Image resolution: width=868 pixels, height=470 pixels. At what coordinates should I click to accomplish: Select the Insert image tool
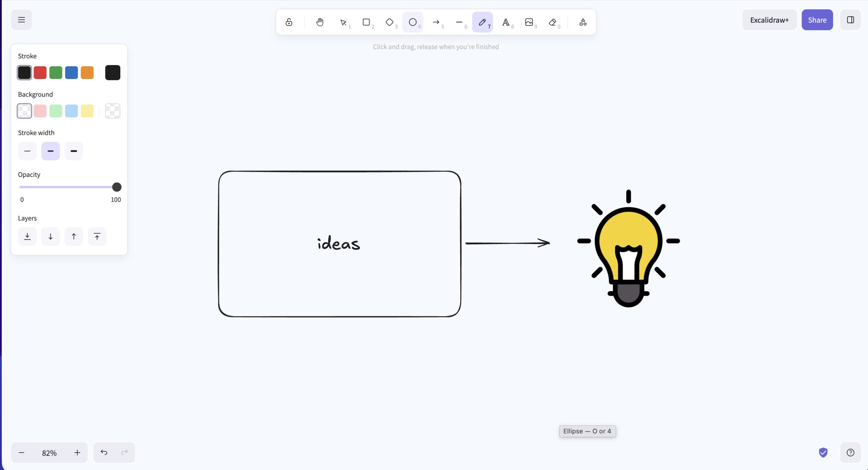point(529,22)
